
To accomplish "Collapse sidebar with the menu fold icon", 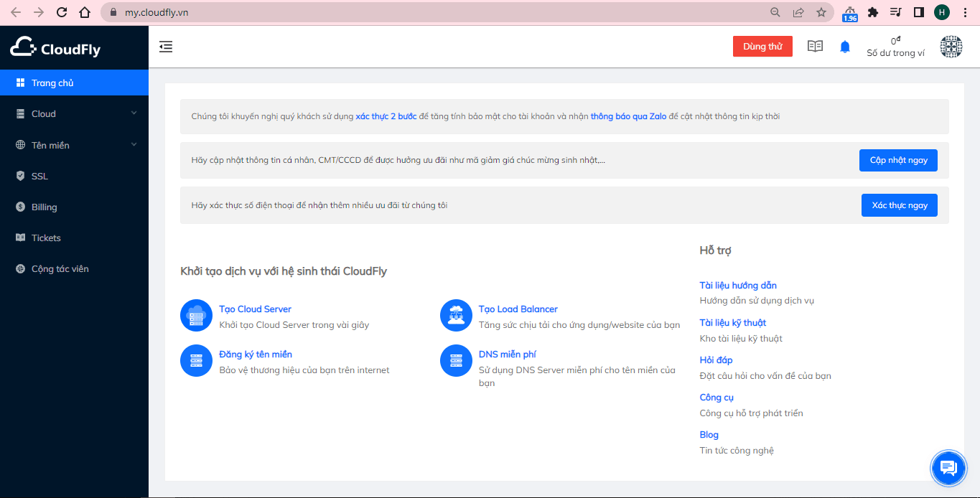I will tap(166, 47).
